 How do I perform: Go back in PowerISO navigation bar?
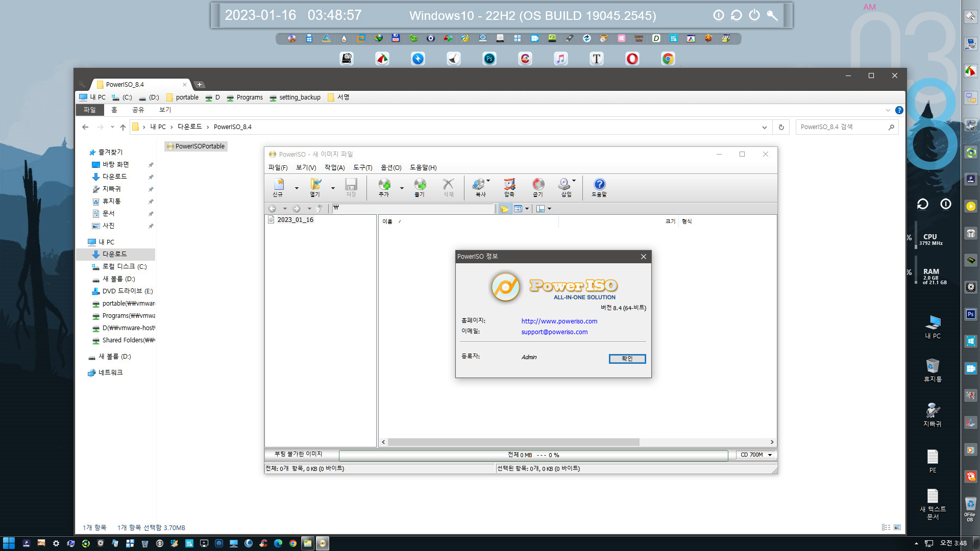[x=273, y=209]
